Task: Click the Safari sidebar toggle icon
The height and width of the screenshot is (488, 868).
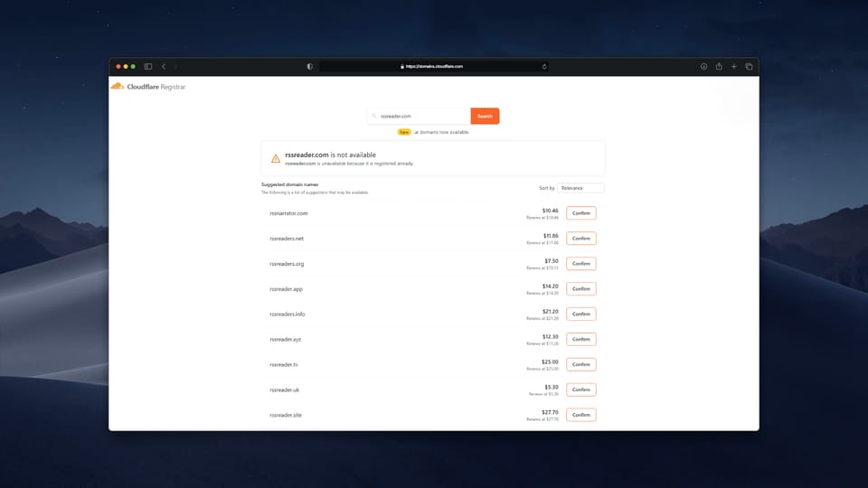Action: coord(147,66)
